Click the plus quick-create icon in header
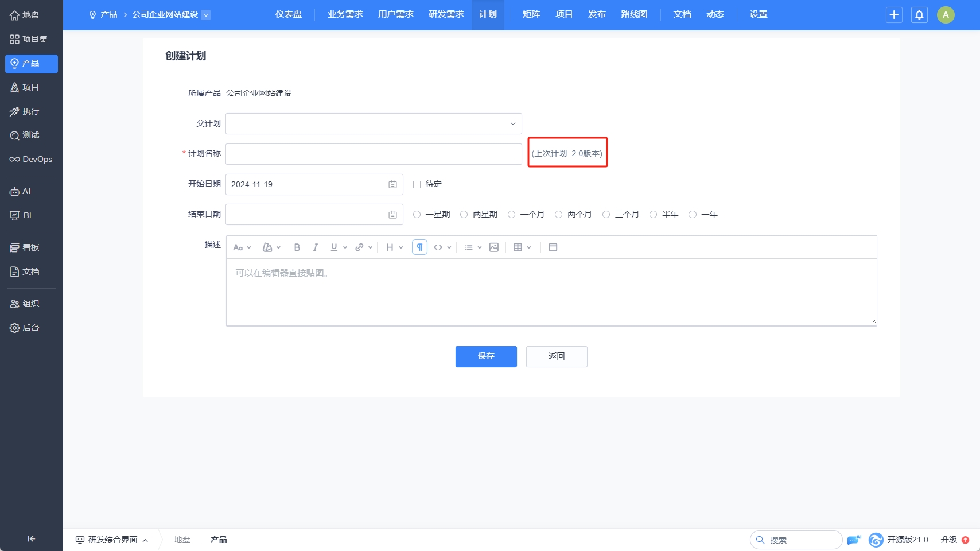 pyautogui.click(x=894, y=15)
